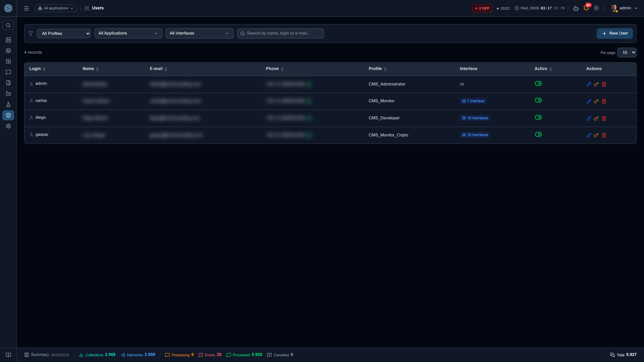Change admin password via key icon

(x=596, y=84)
